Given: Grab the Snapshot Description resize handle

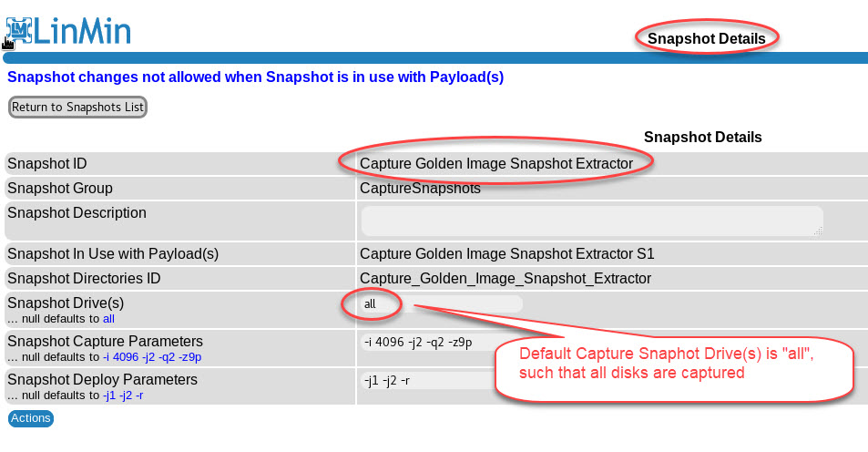Looking at the screenshot, I should (x=818, y=231).
